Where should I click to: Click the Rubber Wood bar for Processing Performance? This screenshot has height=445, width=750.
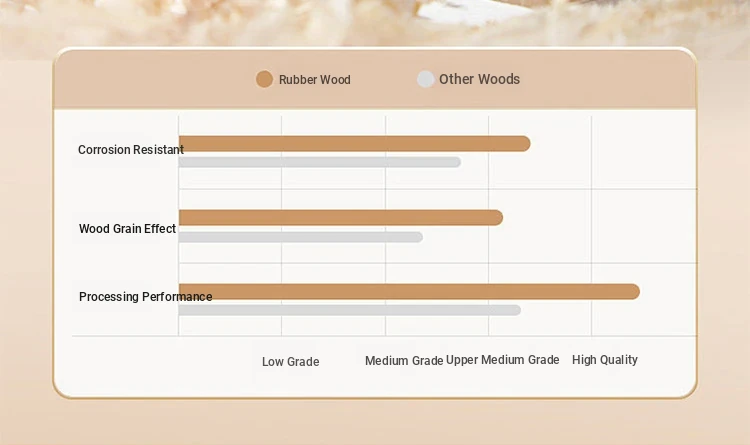tap(409, 291)
